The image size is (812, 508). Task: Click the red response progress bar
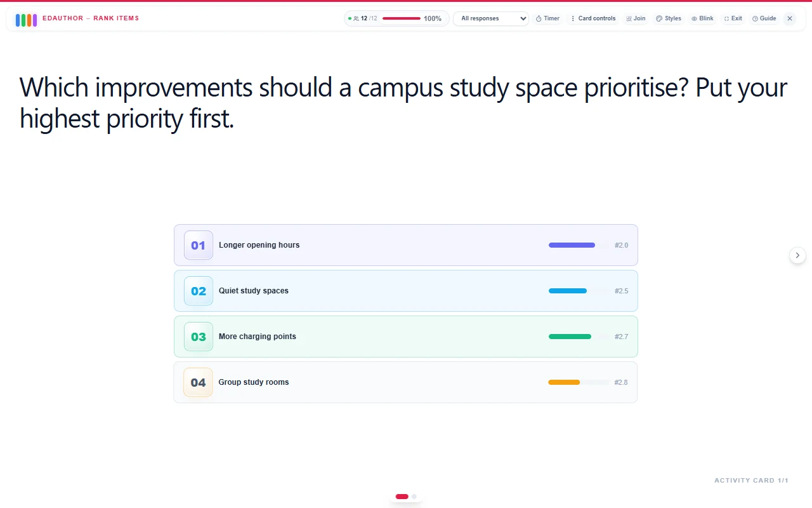point(402,18)
